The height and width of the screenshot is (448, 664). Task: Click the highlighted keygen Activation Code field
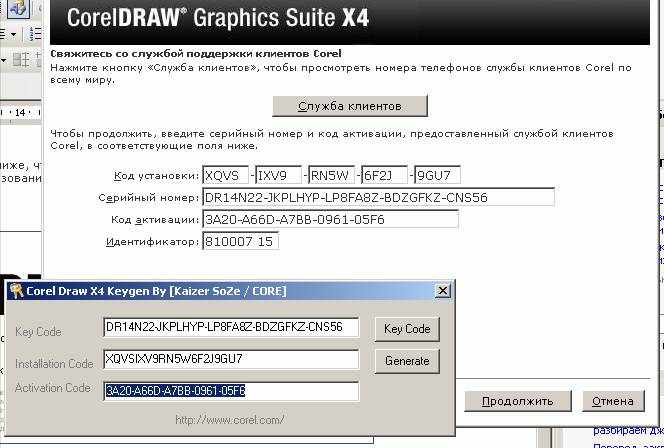[230, 390]
